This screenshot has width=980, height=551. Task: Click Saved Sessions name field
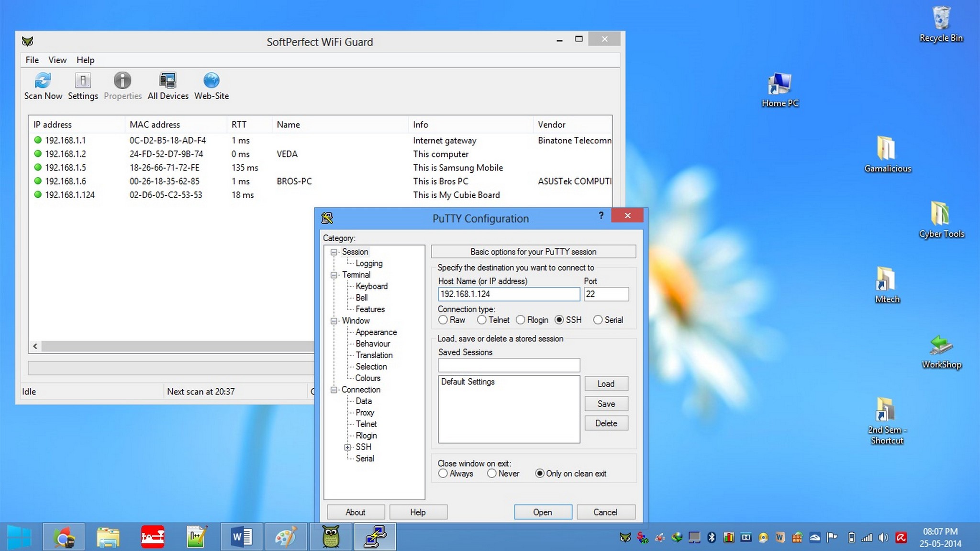(509, 365)
